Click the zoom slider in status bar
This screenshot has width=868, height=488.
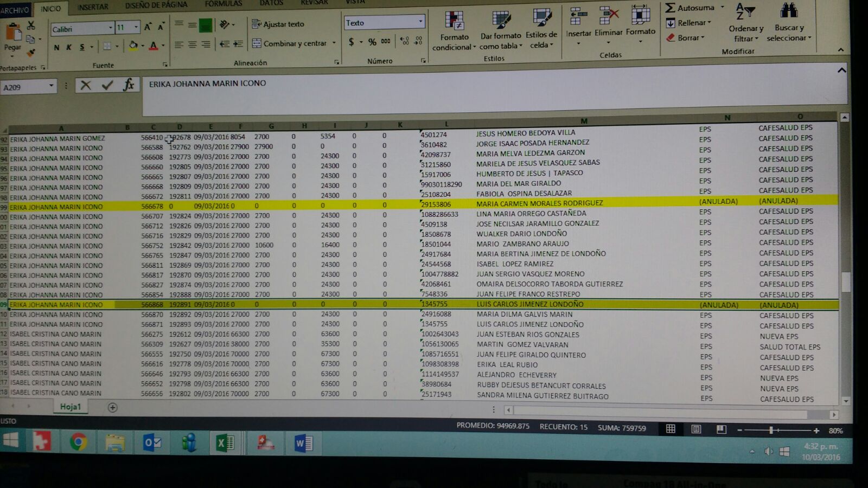771,430
